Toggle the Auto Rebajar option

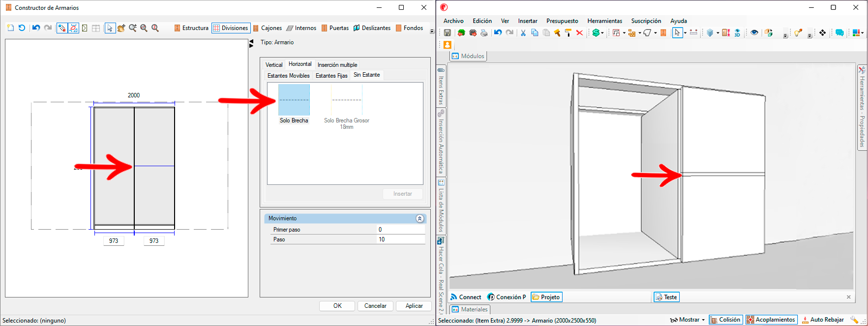click(823, 320)
